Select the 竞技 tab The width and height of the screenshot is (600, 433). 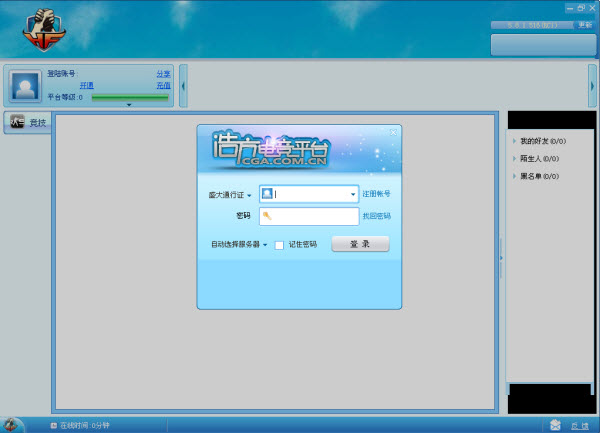point(27,122)
